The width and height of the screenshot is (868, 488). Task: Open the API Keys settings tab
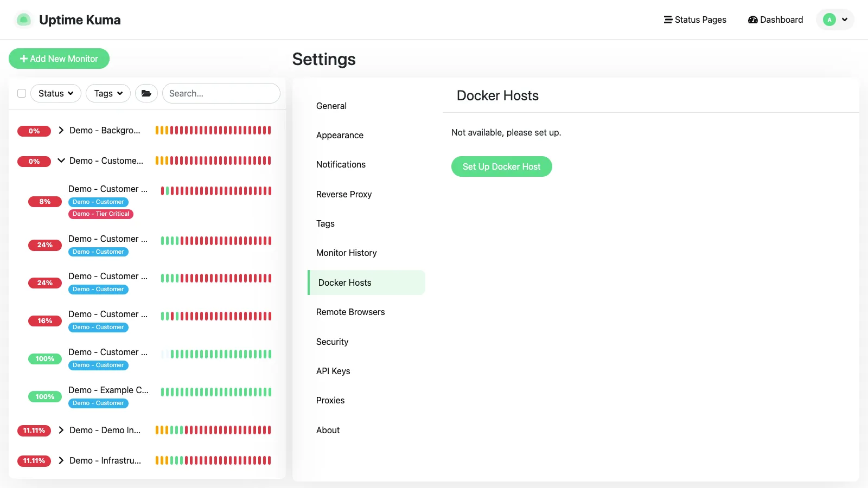366,371
